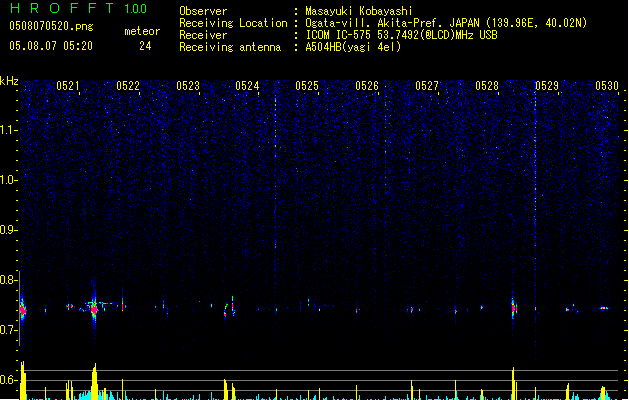Click the yellow level bar under the 0521 echo

[94, 382]
